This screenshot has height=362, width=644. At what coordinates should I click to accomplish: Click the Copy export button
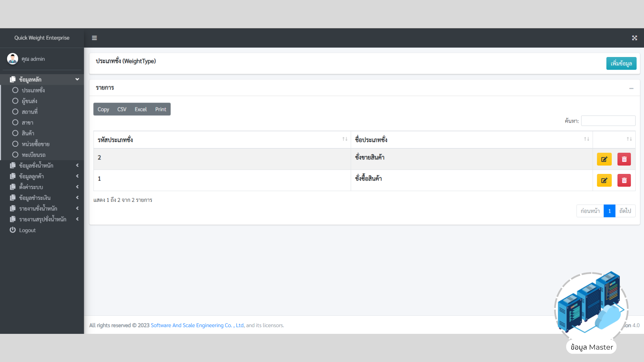pos(103,109)
